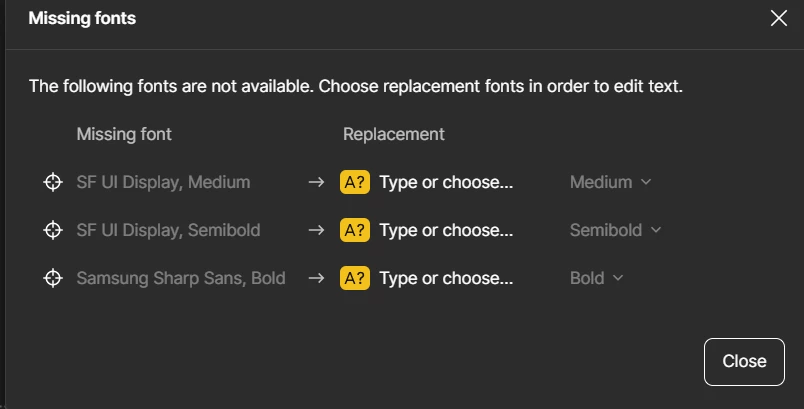Image resolution: width=804 pixels, height=409 pixels.
Task: Open the Medium font weight dropdown
Action: (611, 182)
